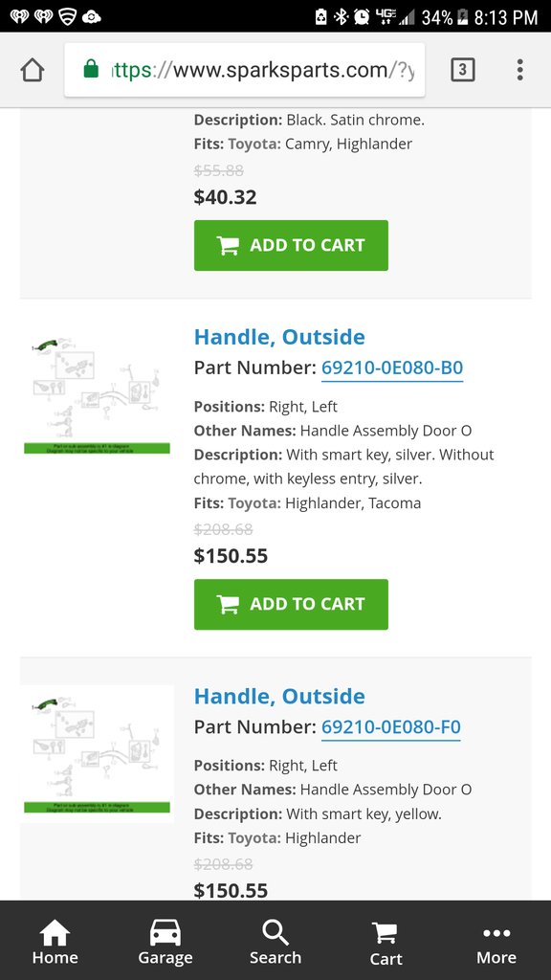Add the $40.32 part to cart

pyautogui.click(x=291, y=245)
